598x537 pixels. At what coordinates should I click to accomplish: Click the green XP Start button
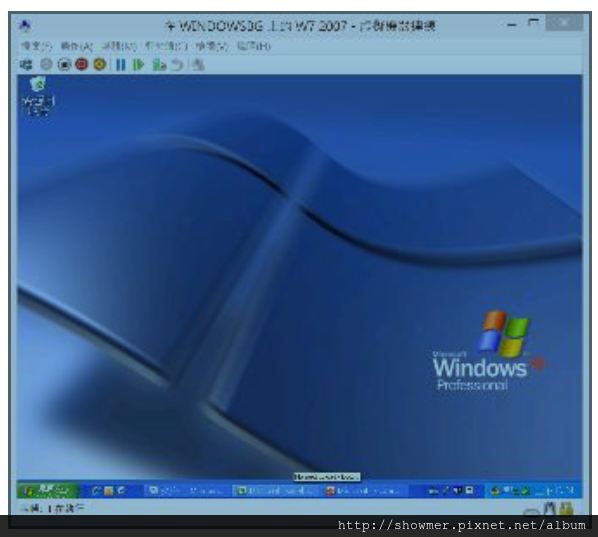[48, 490]
